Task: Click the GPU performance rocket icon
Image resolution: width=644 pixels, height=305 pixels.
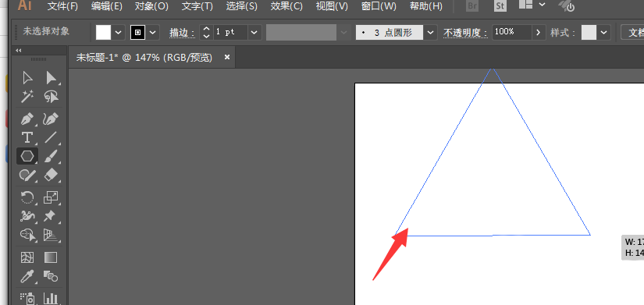Action: (x=567, y=5)
